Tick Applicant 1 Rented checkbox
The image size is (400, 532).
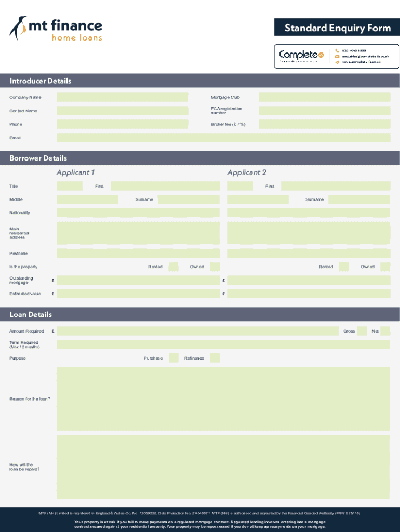click(x=174, y=267)
